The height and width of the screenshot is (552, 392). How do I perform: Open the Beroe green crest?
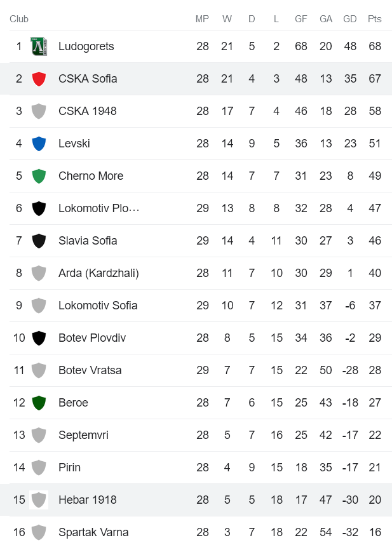click(x=39, y=402)
